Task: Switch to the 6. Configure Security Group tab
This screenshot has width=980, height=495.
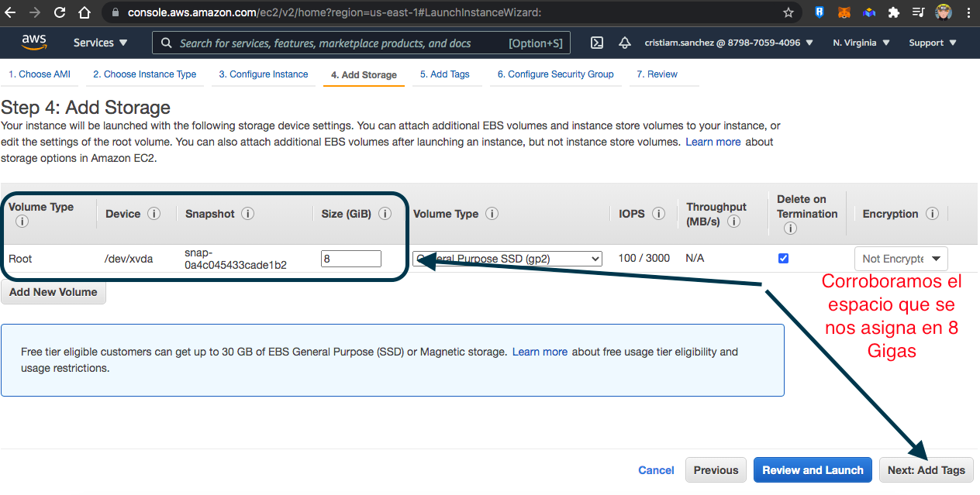Action: (555, 74)
